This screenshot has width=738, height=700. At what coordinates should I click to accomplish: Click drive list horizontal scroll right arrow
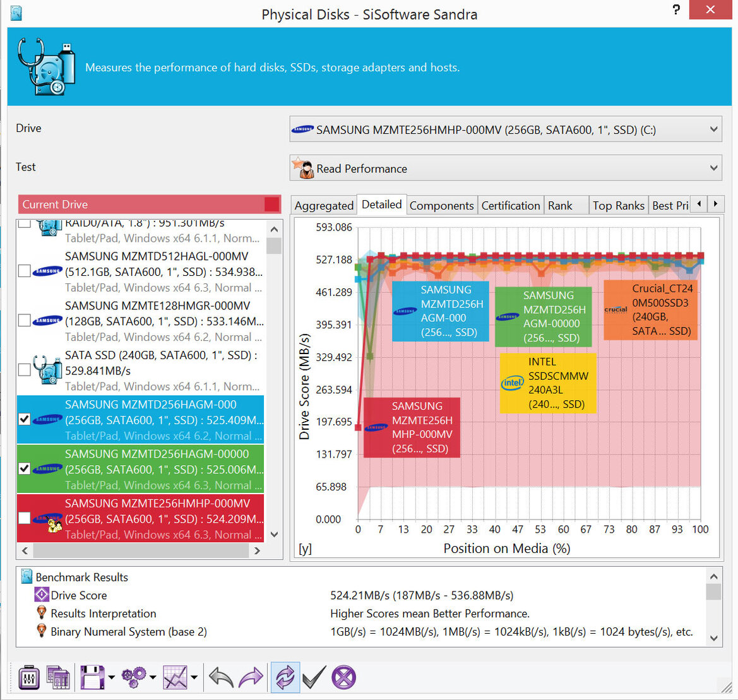257,550
